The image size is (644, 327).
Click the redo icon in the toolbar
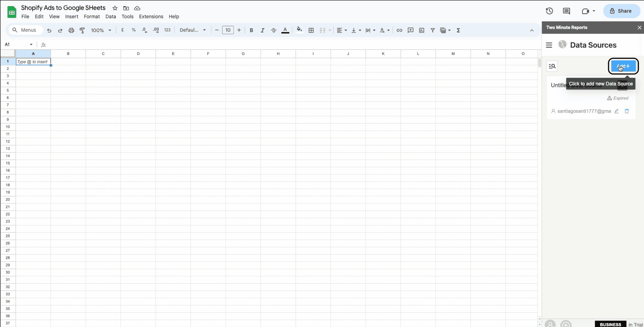(x=60, y=30)
